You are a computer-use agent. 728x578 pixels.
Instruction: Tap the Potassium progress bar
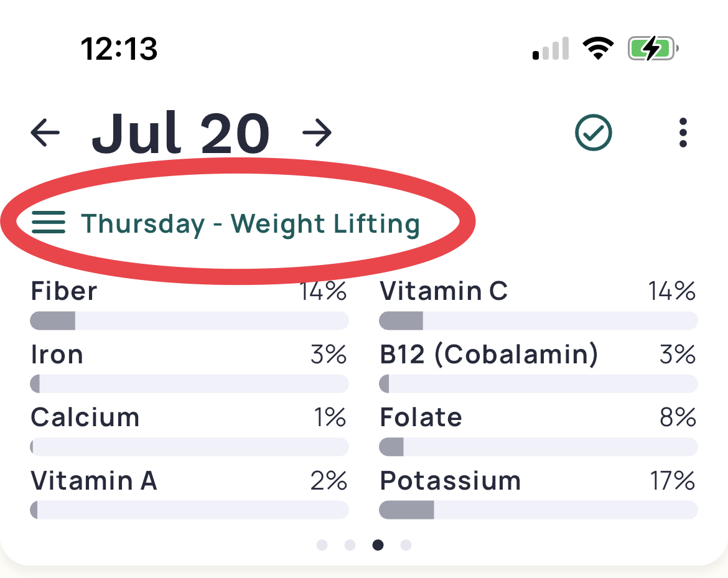tap(539, 510)
